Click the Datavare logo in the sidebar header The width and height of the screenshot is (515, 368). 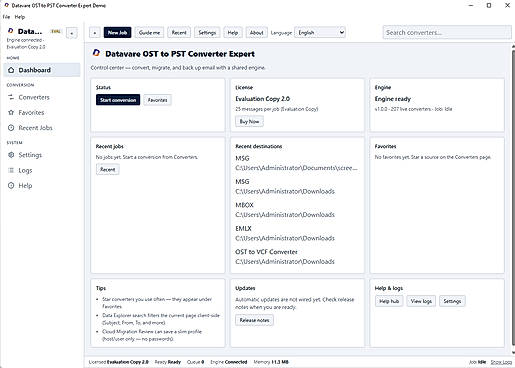pos(11,31)
